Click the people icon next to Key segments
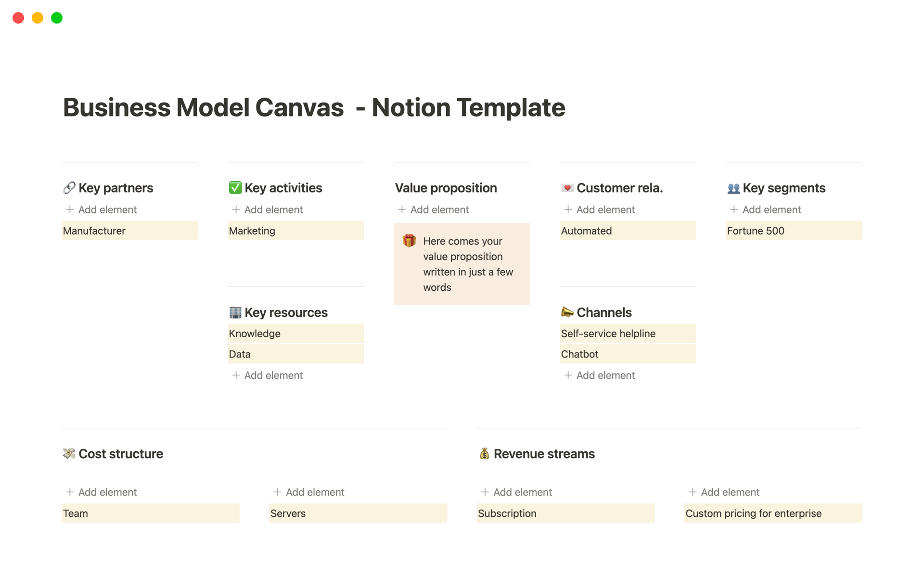This screenshot has width=924, height=578. (733, 188)
